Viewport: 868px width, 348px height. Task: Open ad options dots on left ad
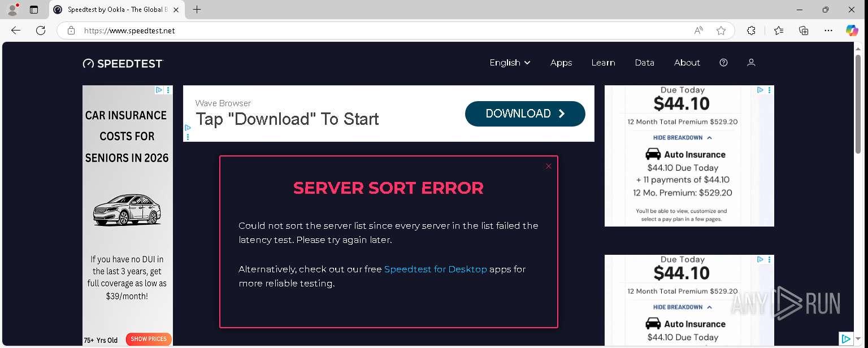[x=168, y=90]
